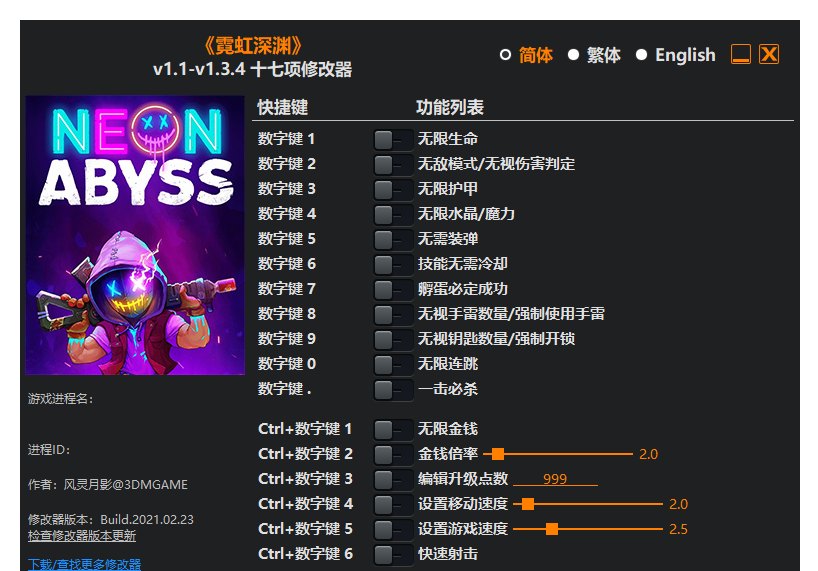
Task: Open 检查修改器版本更新 link
Action: tap(82, 536)
